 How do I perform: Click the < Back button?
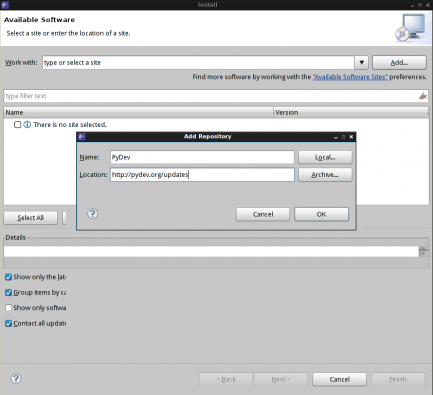(226, 379)
